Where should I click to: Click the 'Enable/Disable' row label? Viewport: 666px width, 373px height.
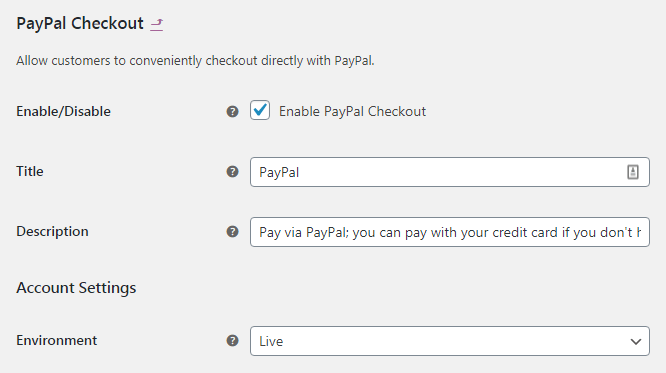63,111
